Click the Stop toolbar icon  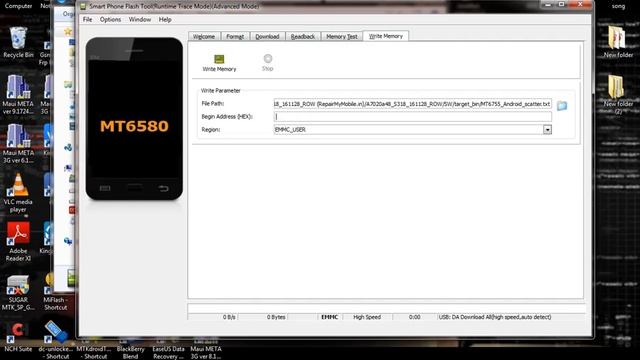point(268,63)
